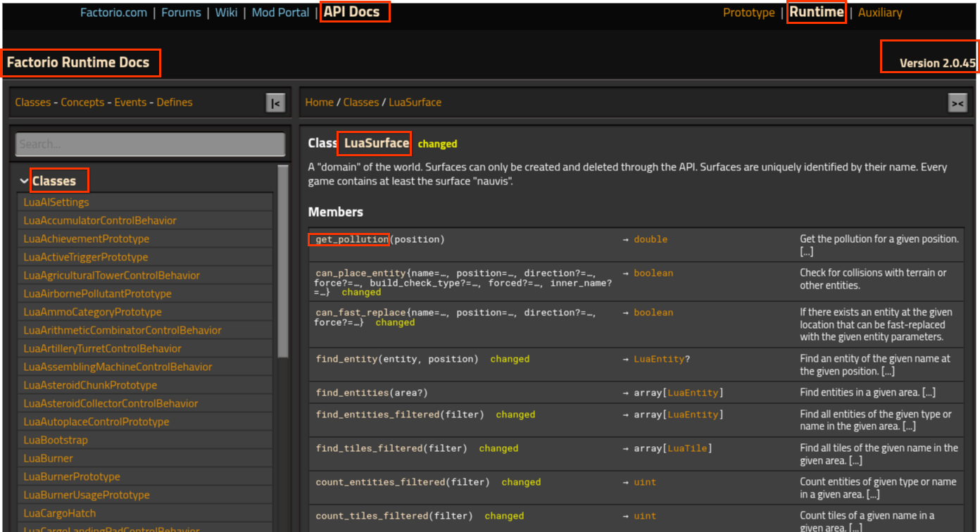Click boolean return type of can_place_entity
The image size is (980, 532).
653,273
